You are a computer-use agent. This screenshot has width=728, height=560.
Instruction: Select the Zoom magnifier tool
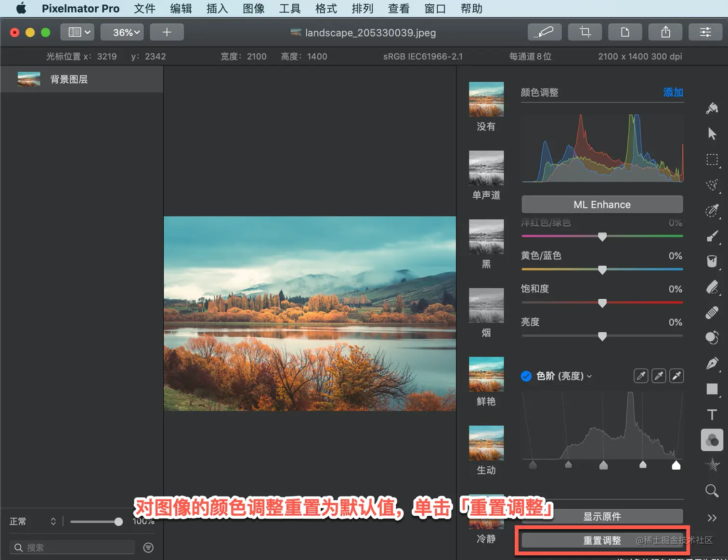[712, 491]
